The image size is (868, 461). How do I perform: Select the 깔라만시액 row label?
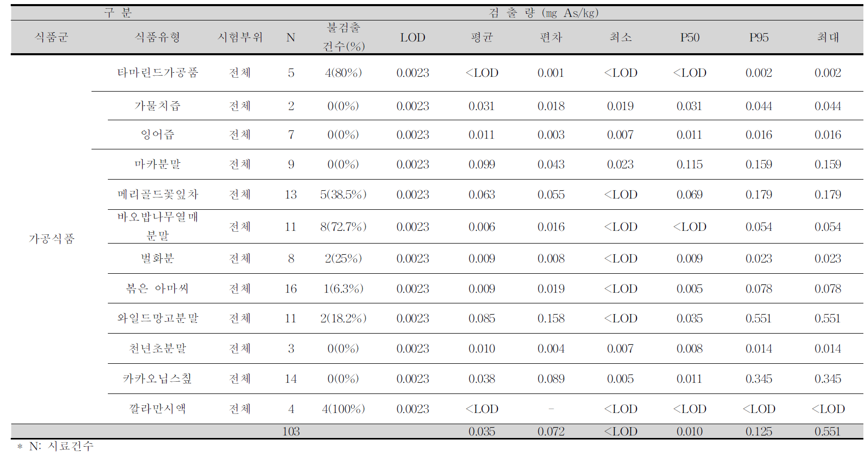[157, 409]
